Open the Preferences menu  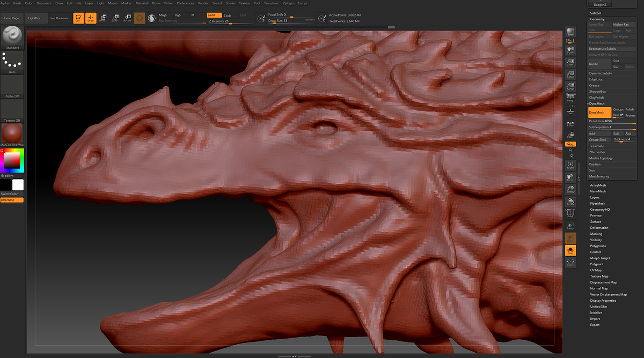click(186, 3)
